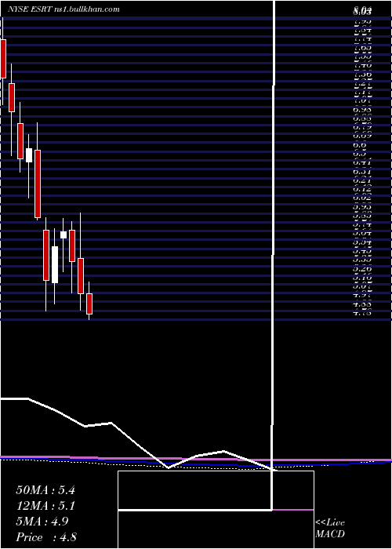Click the <<Live MACD label
Viewport: 392px width, 549px height.
tap(330, 529)
